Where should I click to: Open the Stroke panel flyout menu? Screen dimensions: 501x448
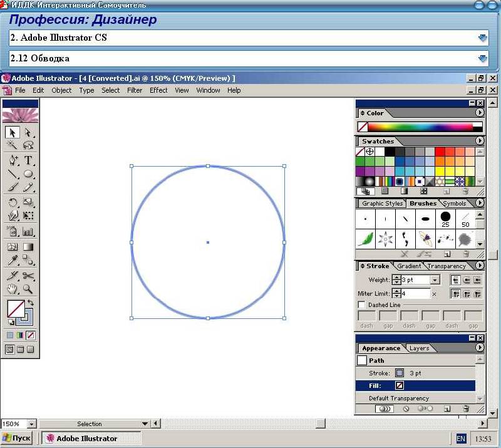click(x=480, y=266)
